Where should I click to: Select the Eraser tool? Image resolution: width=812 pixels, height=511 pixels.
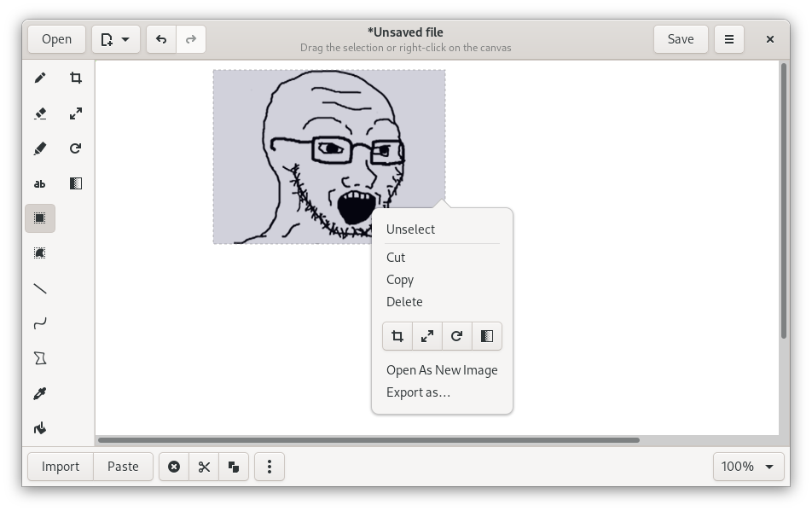(x=40, y=113)
